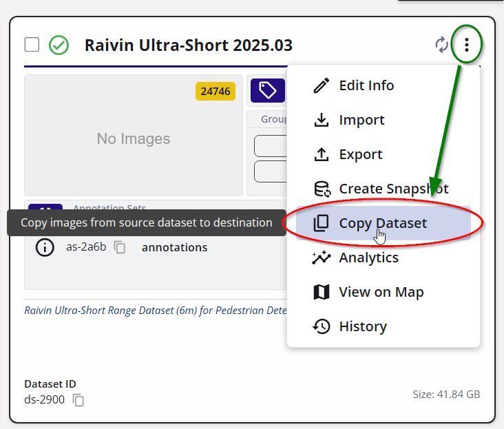Image resolution: width=504 pixels, height=429 pixels.
Task: Choose Edit Info from the menu
Action: pyautogui.click(x=384, y=85)
